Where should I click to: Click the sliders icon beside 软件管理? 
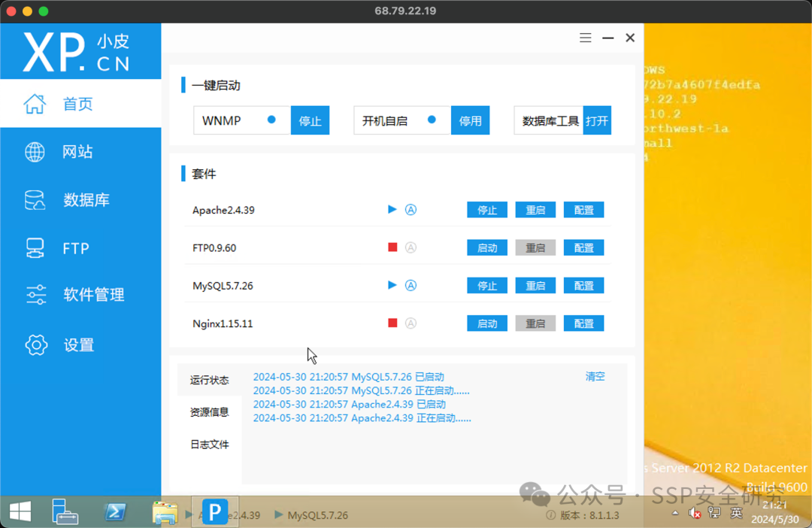(x=36, y=294)
